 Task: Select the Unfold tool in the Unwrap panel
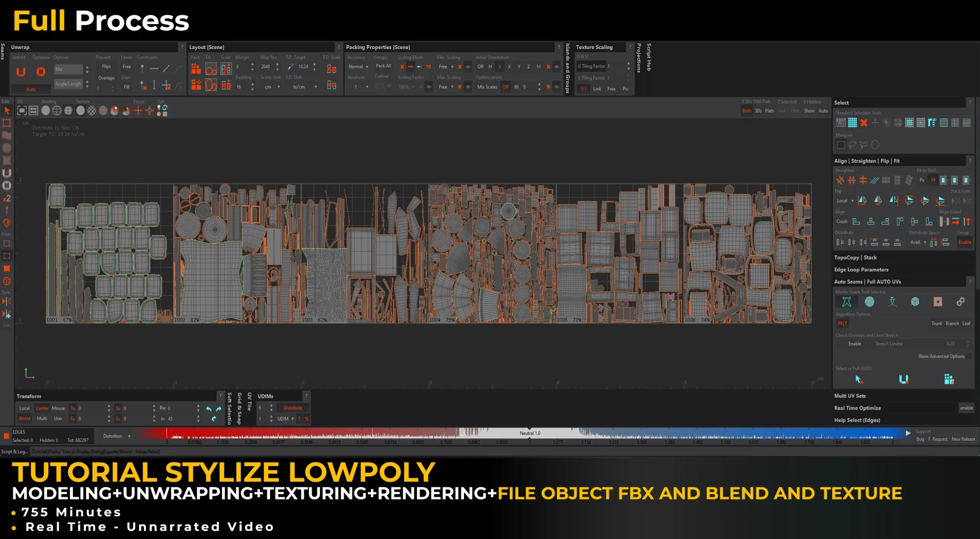point(21,72)
